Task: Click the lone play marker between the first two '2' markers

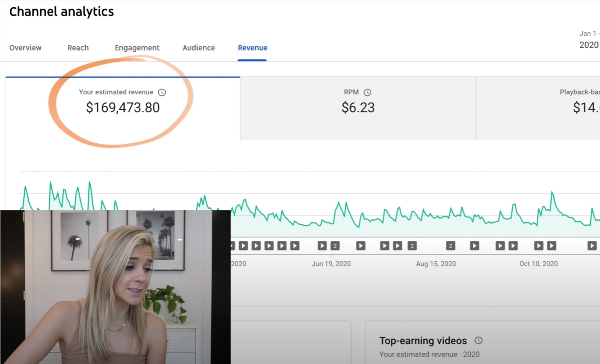Action: [361, 246]
